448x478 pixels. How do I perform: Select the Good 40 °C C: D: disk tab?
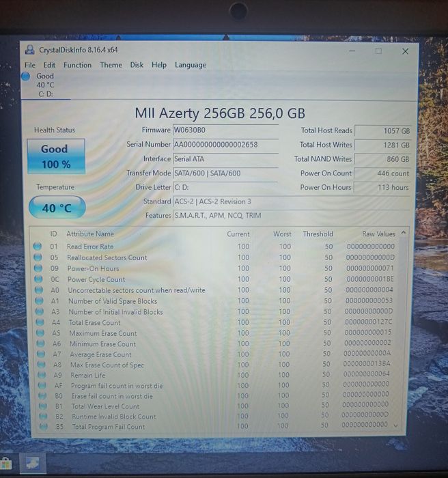[46, 85]
